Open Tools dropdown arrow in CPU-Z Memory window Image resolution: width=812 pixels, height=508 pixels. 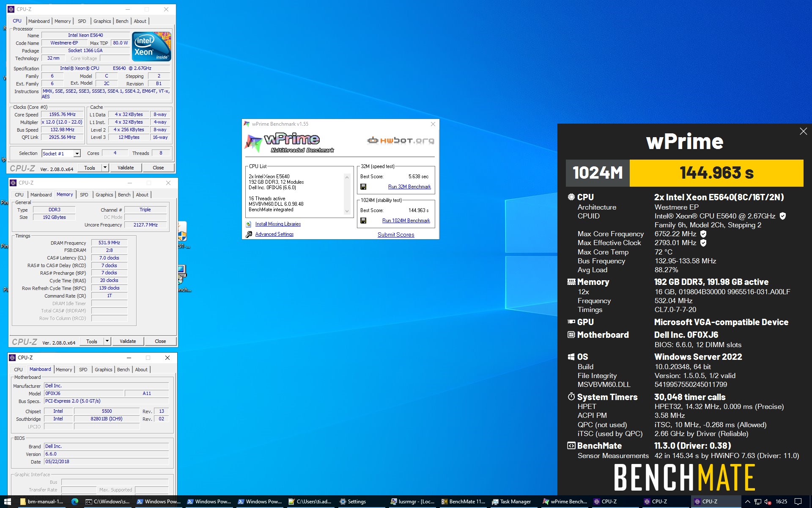tap(107, 341)
